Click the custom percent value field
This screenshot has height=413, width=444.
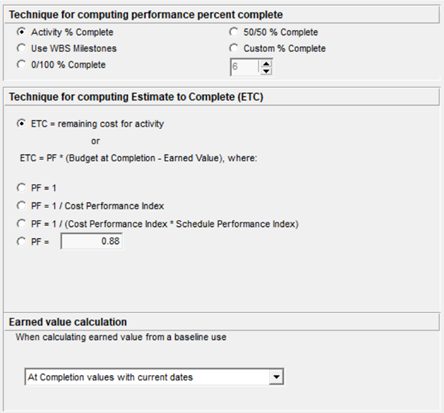245,67
